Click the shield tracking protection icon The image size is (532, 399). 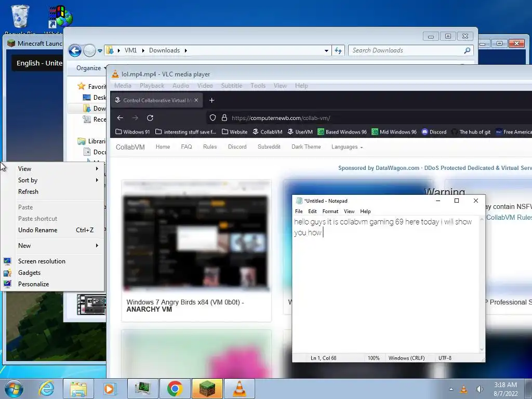(x=212, y=118)
